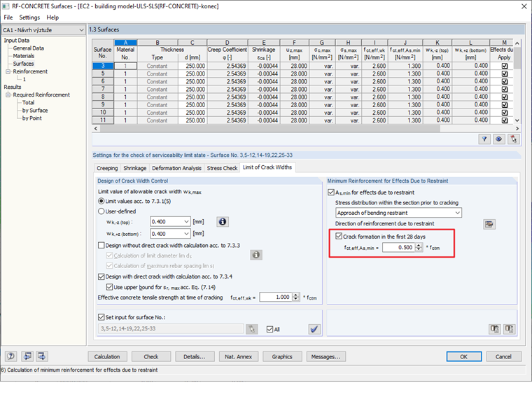Select the Total results tree item

click(x=28, y=102)
